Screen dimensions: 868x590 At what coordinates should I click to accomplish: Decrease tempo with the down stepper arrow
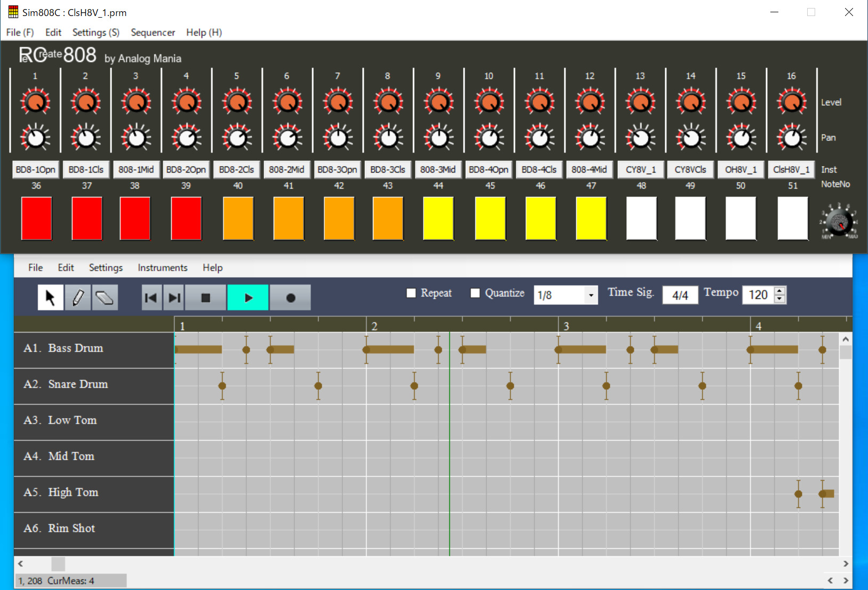(779, 298)
